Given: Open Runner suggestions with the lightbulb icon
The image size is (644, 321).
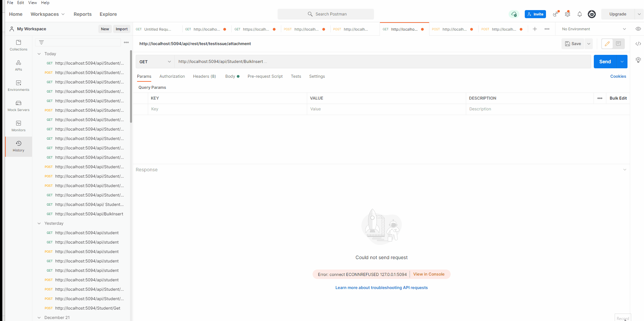Looking at the screenshot, I should (x=638, y=60).
